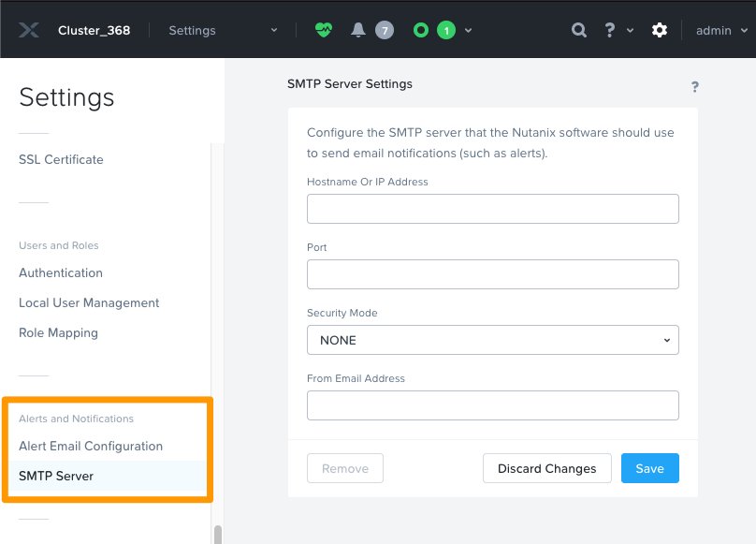Open Alert Email Configuration
This screenshot has height=544, width=756.
click(90, 446)
